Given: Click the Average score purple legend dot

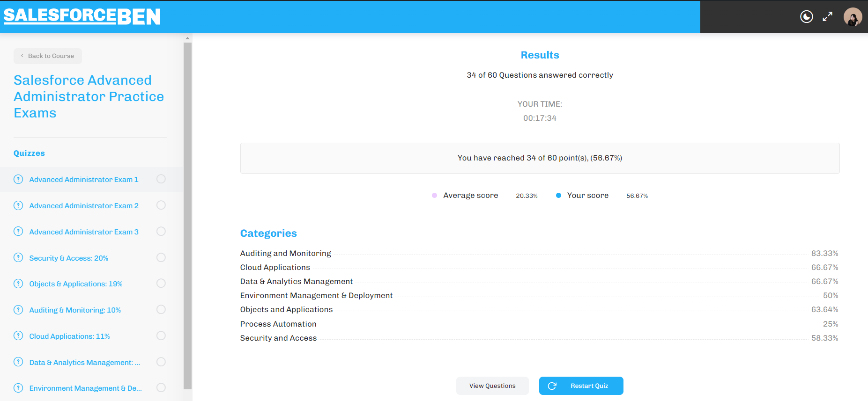Looking at the screenshot, I should click(434, 196).
